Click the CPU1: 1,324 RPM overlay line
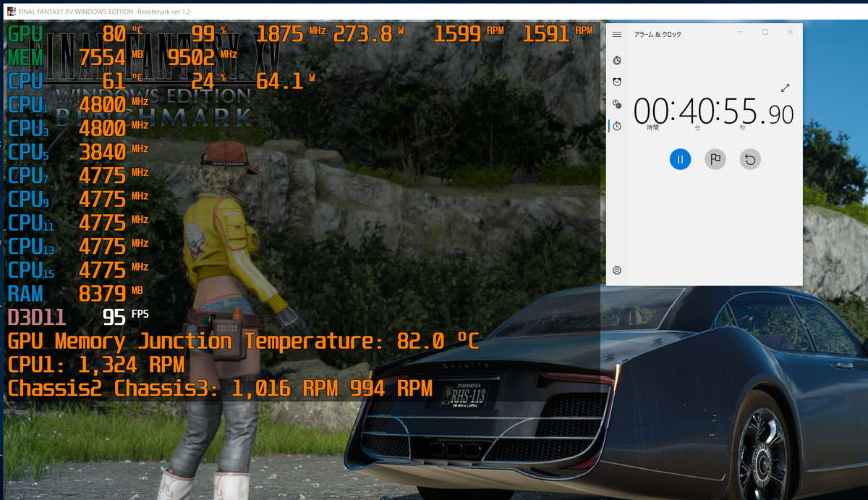The width and height of the screenshot is (868, 500). (96, 365)
